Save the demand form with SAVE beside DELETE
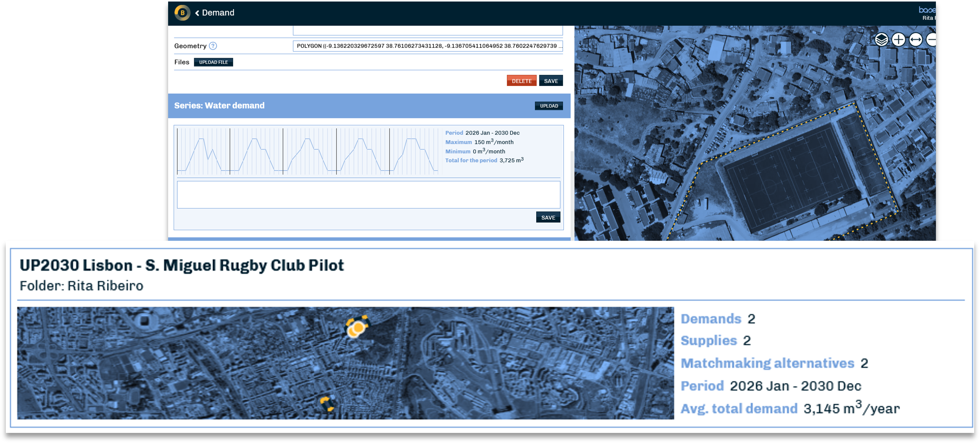Image resolution: width=980 pixels, height=443 pixels. tap(551, 81)
